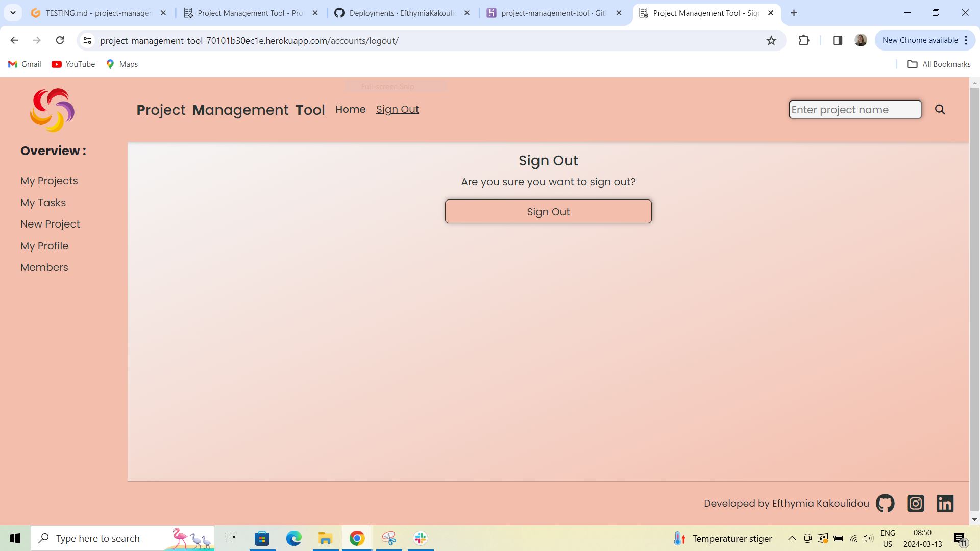Switch to the Deployments EfthymiaKakoulidou tab

pyautogui.click(x=403, y=13)
